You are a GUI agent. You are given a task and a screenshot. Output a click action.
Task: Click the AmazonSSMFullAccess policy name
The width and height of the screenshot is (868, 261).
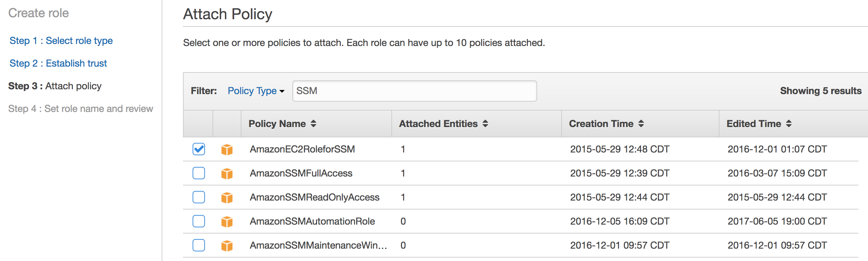click(301, 173)
